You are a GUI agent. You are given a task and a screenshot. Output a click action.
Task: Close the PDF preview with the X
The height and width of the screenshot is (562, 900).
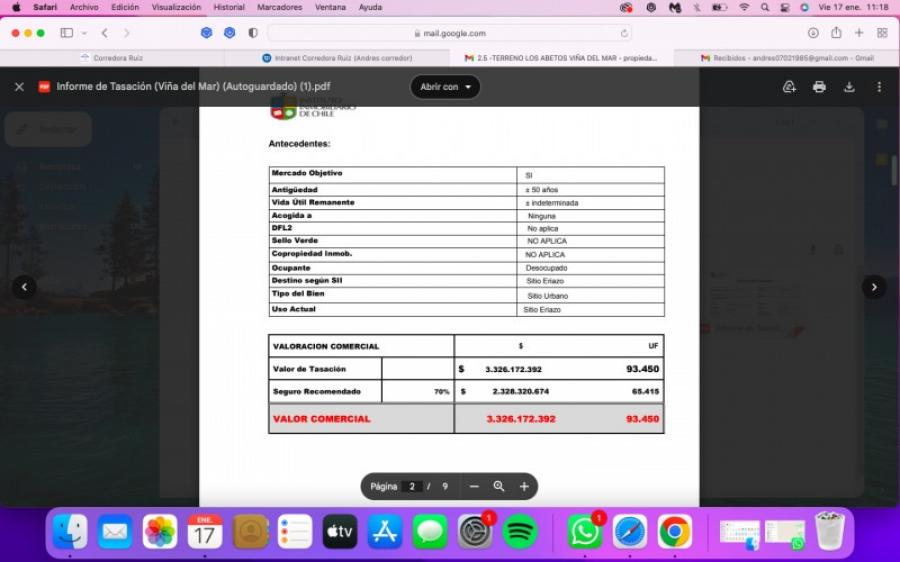coord(19,87)
